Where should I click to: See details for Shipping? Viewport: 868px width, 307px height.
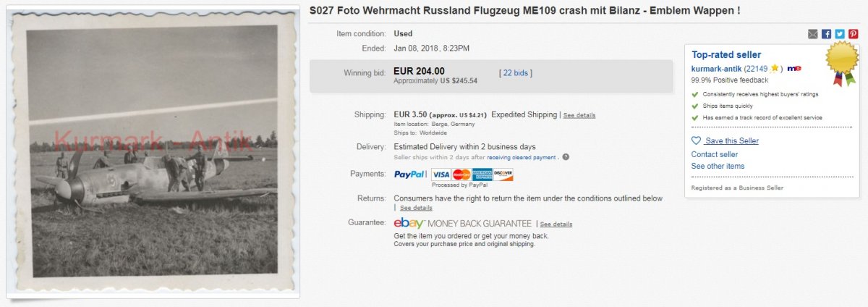point(579,115)
